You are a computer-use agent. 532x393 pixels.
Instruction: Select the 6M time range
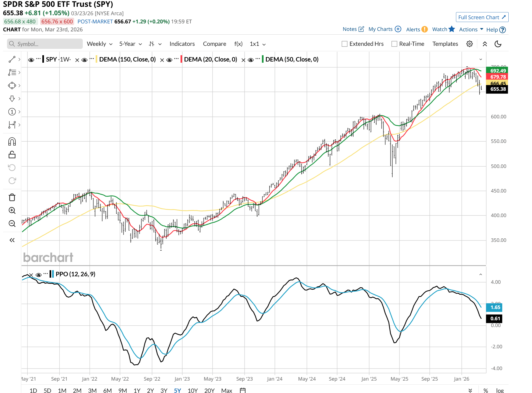coord(107,390)
